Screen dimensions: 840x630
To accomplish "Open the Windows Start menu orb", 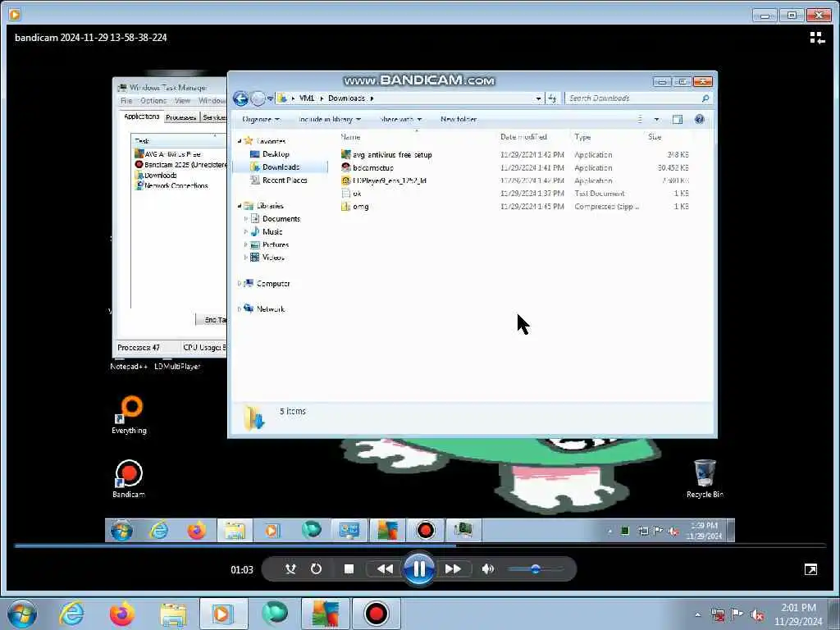I will [x=22, y=614].
